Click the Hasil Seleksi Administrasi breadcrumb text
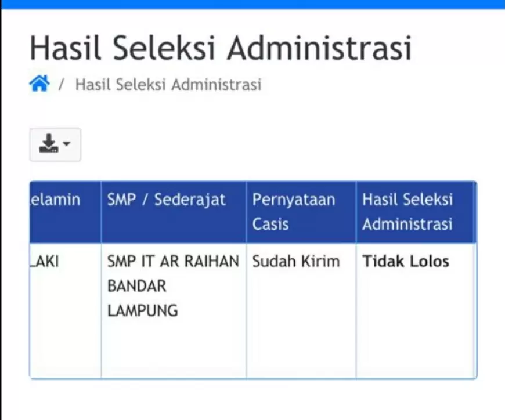 (168, 85)
